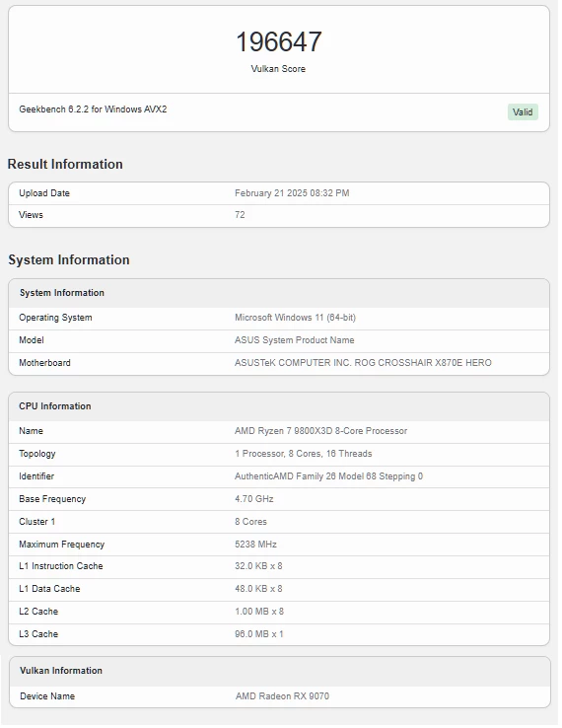Screen dimensions: 562x728
Task: Click ASUS System Product Name value
Action: click(294, 340)
